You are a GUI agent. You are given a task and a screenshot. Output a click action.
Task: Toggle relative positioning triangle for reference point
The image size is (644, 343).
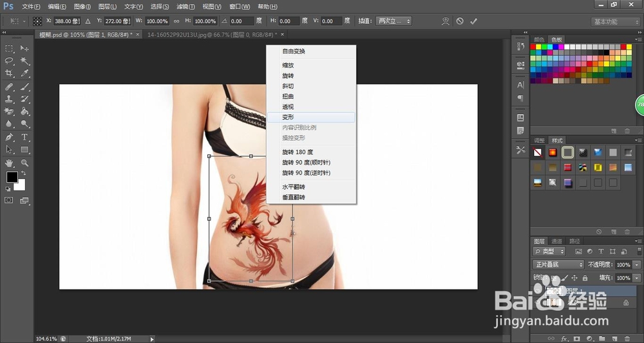click(88, 21)
